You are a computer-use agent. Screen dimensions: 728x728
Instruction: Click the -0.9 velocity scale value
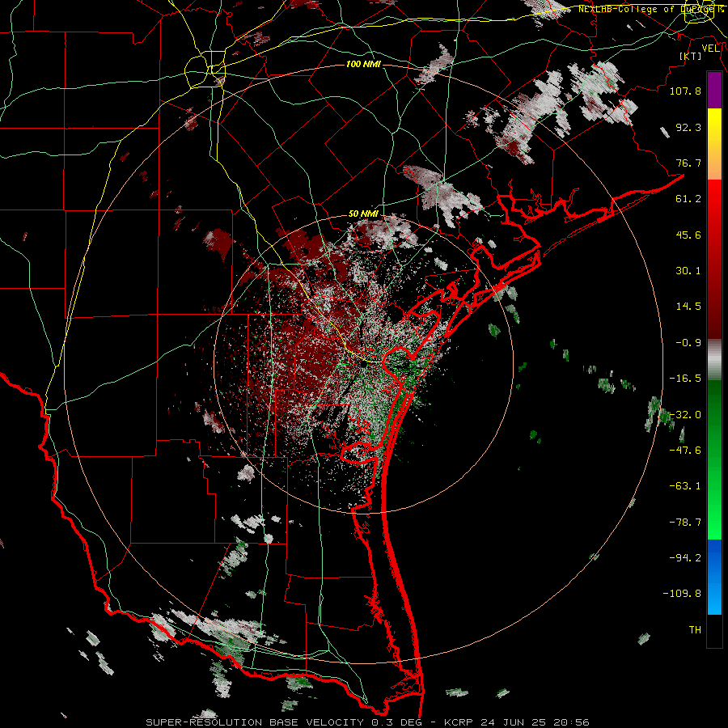click(688, 342)
